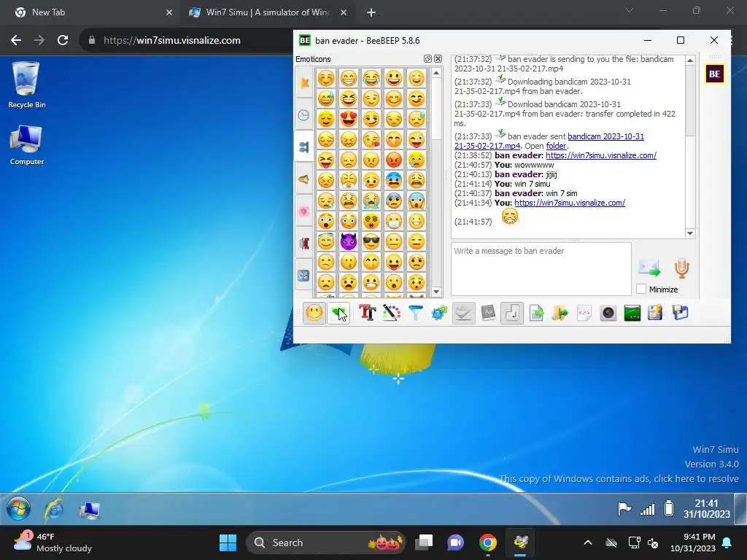Open the weather widget 46°F Mostly cloudy
Image resolution: width=747 pixels, height=560 pixels.
click(x=53, y=542)
